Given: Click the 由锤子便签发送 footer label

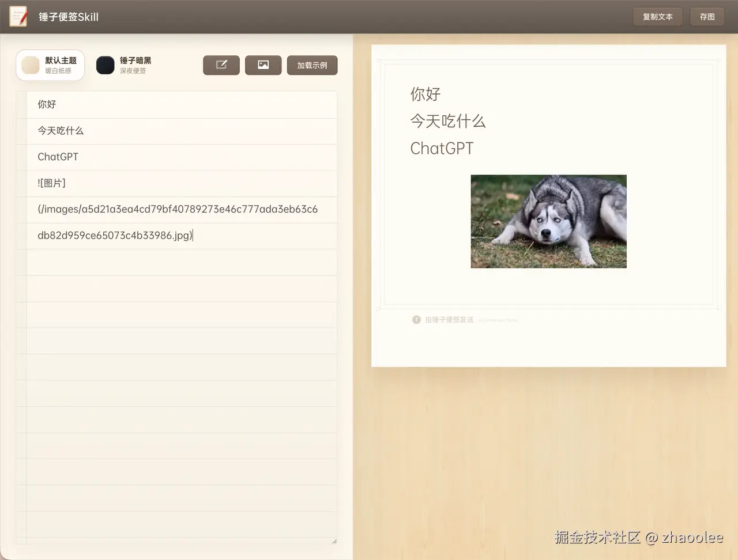Looking at the screenshot, I should click(449, 319).
